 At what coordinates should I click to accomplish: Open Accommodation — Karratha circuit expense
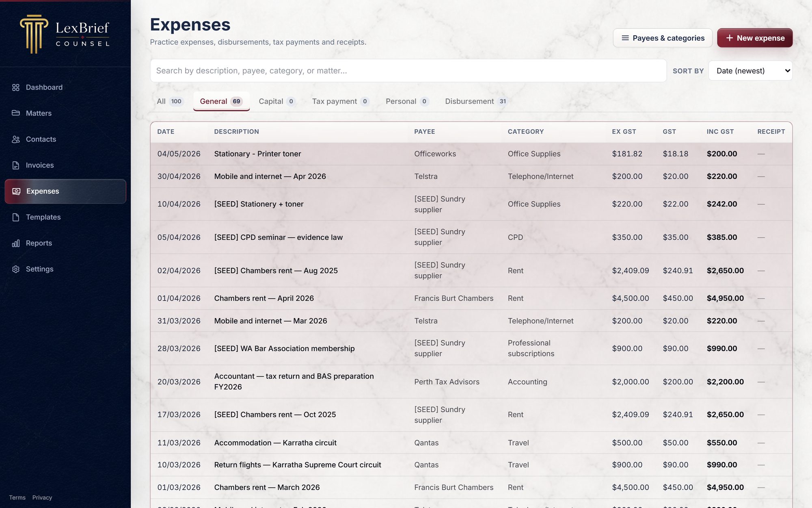471,443
